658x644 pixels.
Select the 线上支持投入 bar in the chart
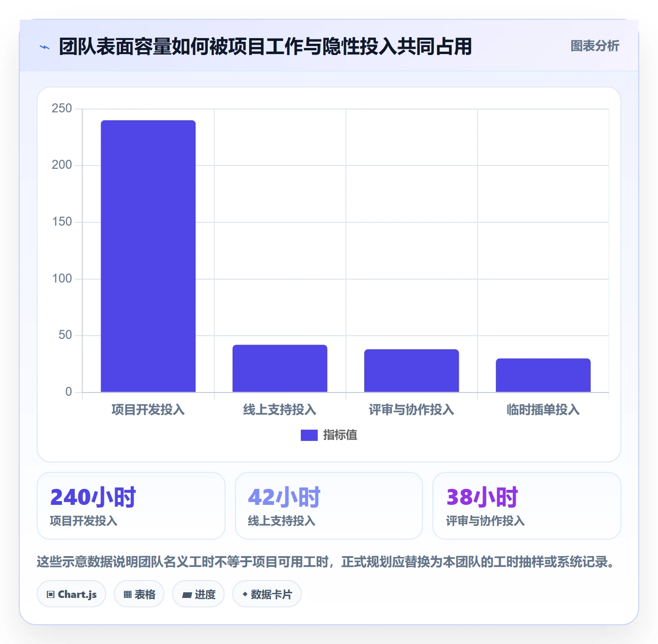tap(280, 369)
